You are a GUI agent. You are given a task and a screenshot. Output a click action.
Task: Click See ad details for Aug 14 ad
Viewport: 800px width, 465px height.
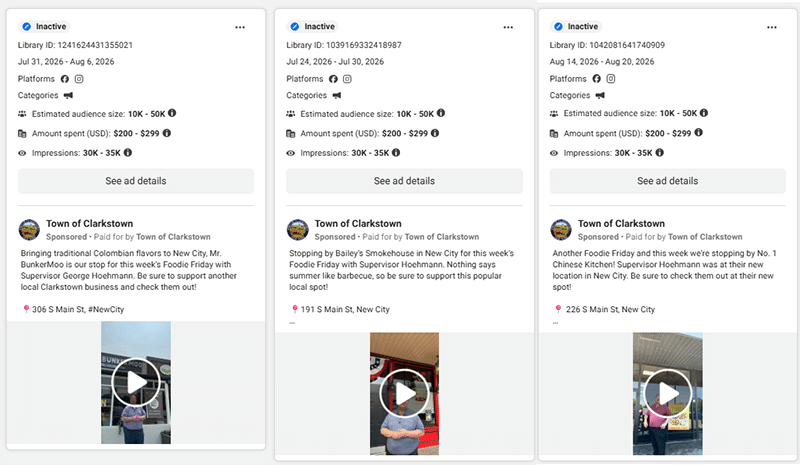point(667,181)
